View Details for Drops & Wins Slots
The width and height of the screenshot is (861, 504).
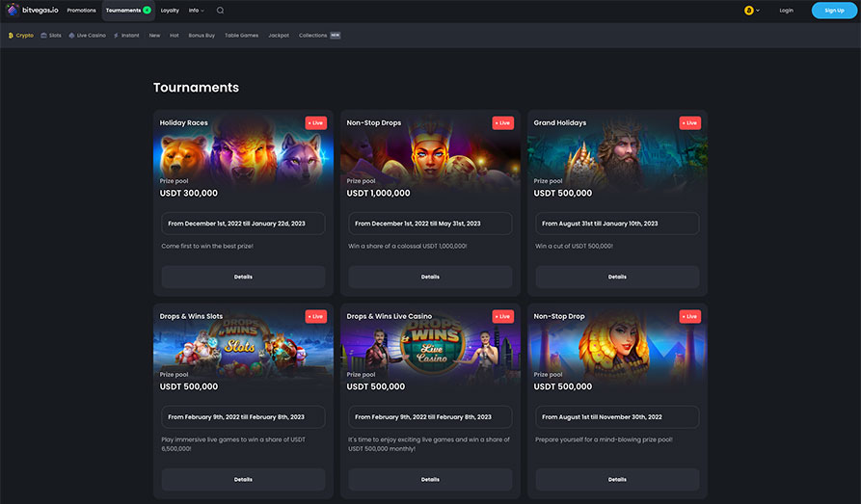(x=243, y=479)
